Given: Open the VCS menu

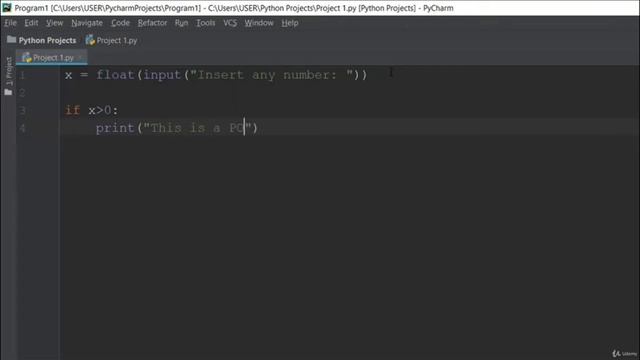Looking at the screenshot, I should [x=230, y=23].
